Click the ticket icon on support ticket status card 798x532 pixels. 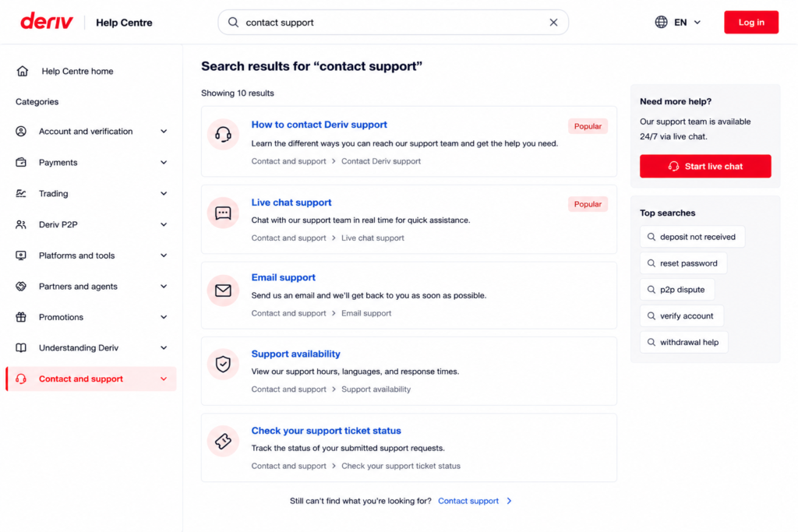coord(223,441)
